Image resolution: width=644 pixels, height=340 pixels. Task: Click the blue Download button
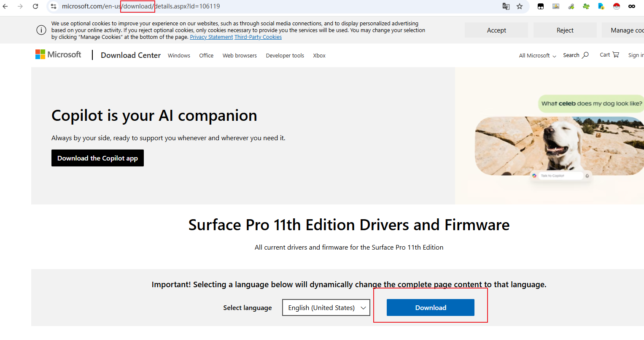431,307
